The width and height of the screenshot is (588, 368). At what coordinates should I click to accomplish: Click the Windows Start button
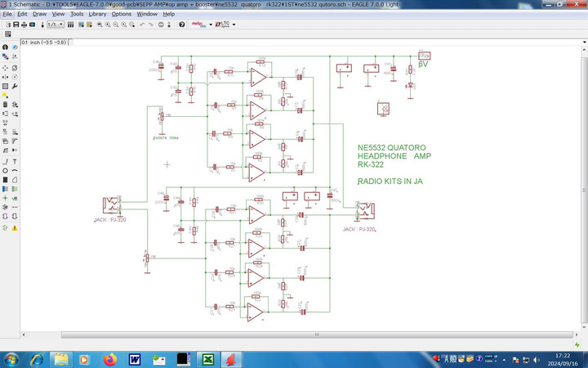[x=14, y=358]
